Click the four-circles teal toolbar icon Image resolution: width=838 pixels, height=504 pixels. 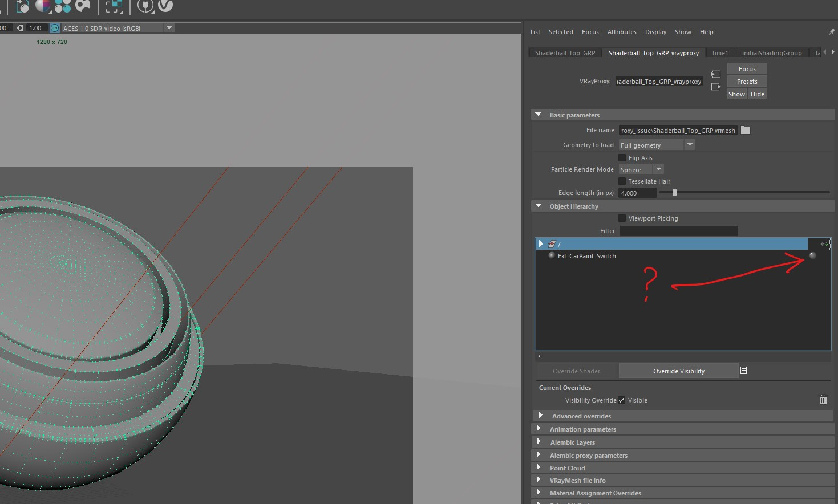63,6
